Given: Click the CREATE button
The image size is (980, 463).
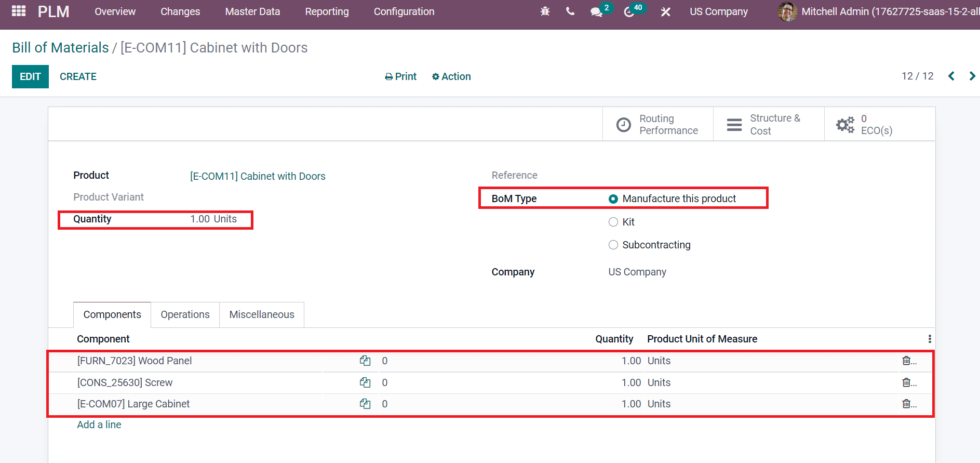Looking at the screenshot, I should tap(78, 76).
